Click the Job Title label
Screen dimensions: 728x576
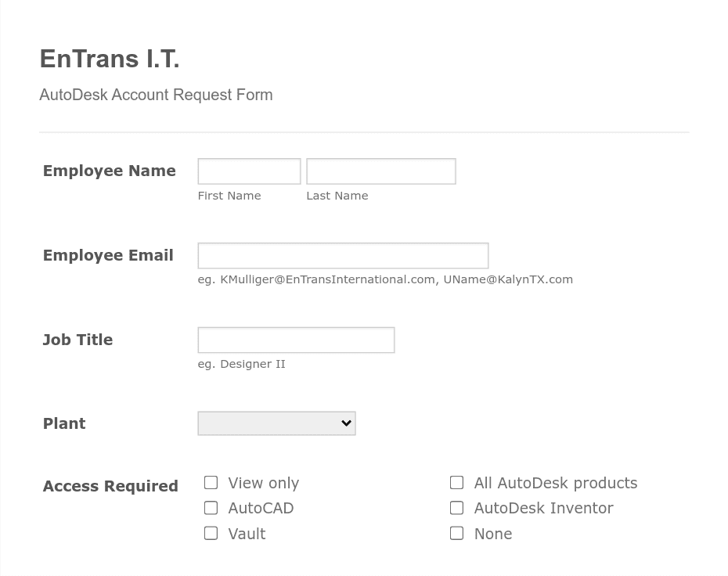(x=78, y=340)
